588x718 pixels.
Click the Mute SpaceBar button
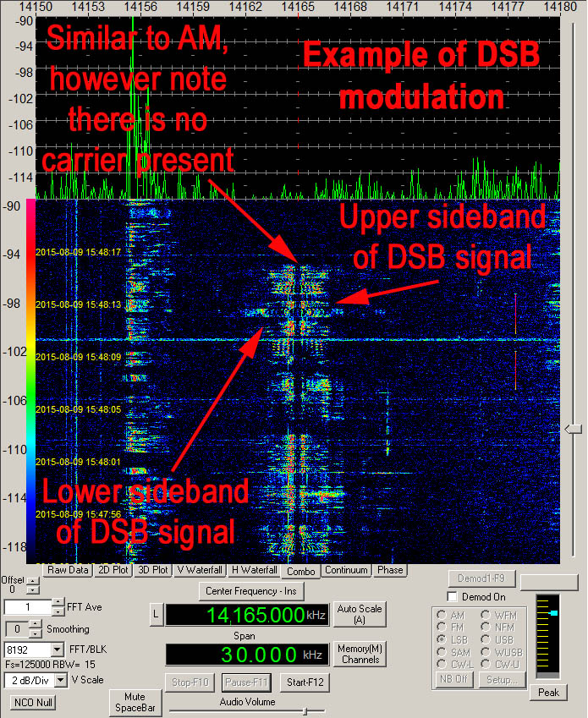[x=135, y=702]
